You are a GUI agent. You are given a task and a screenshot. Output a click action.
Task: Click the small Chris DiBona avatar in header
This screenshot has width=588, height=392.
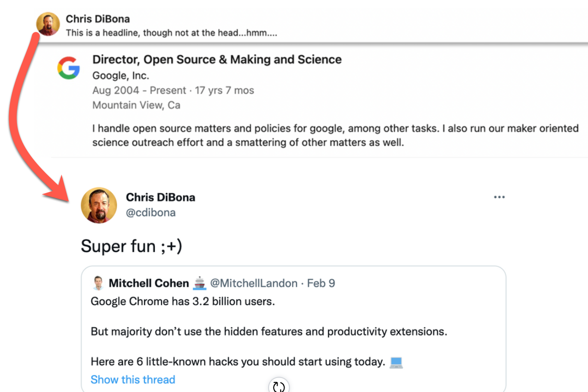click(x=48, y=24)
